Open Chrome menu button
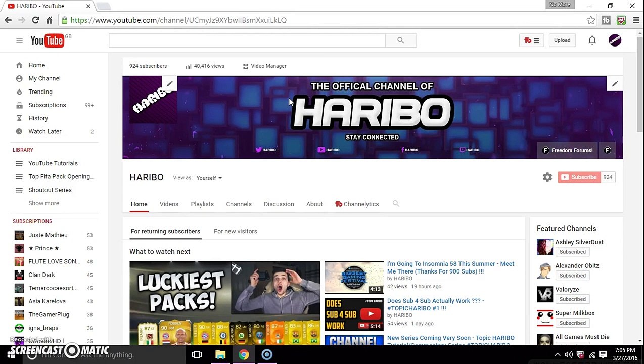Image resolution: width=644 pixels, height=364 pixels. tap(636, 20)
